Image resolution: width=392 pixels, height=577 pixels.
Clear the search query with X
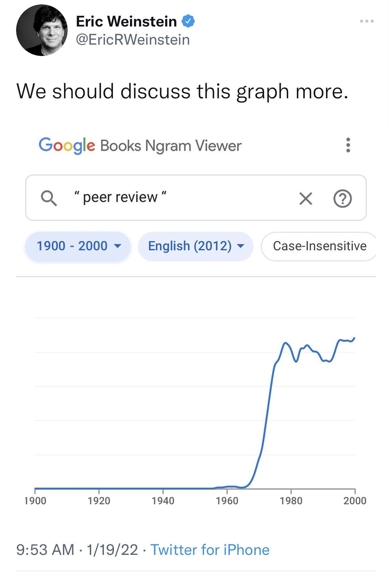(306, 198)
